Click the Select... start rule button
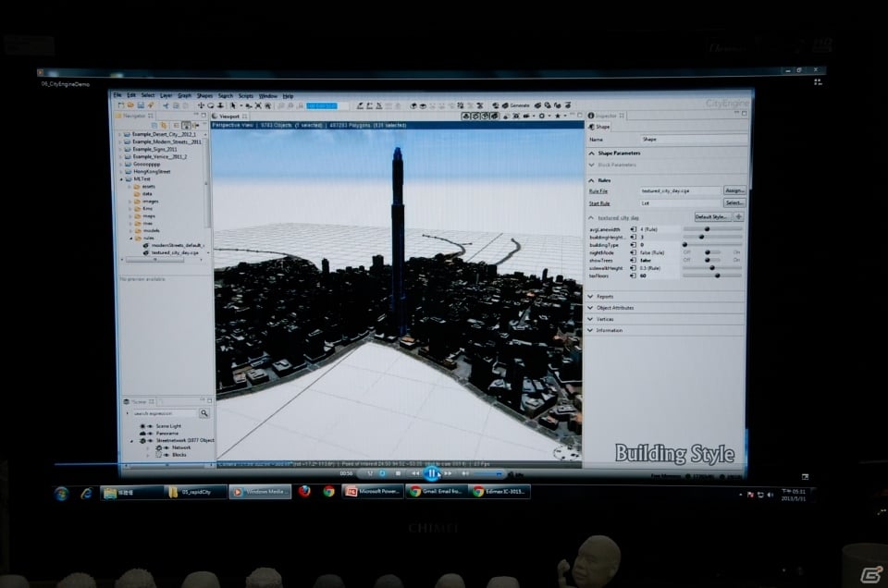The width and height of the screenshot is (888, 588). [734, 202]
